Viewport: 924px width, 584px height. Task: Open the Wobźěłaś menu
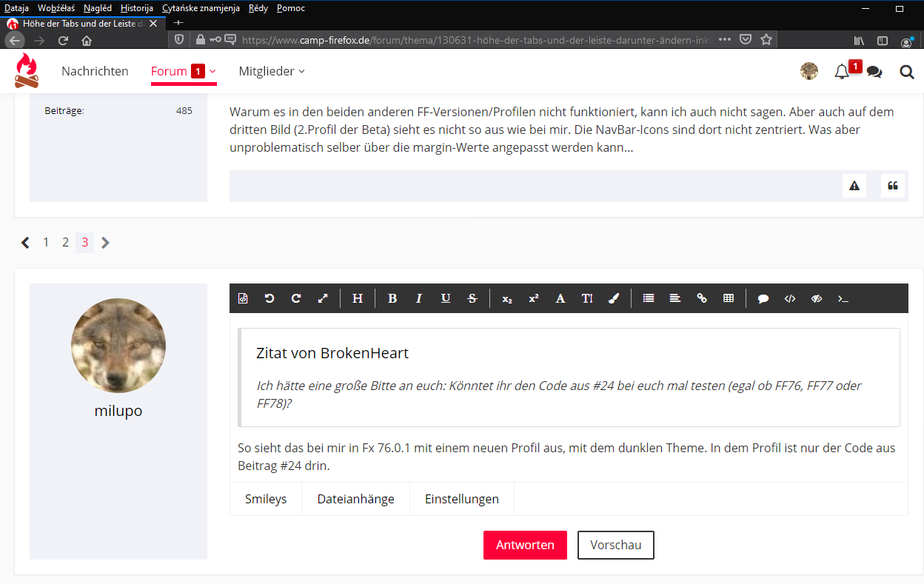(56, 8)
